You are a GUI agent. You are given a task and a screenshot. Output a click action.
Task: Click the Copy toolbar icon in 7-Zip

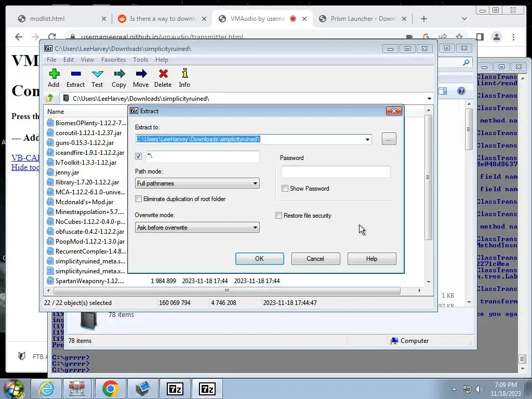coord(119,74)
